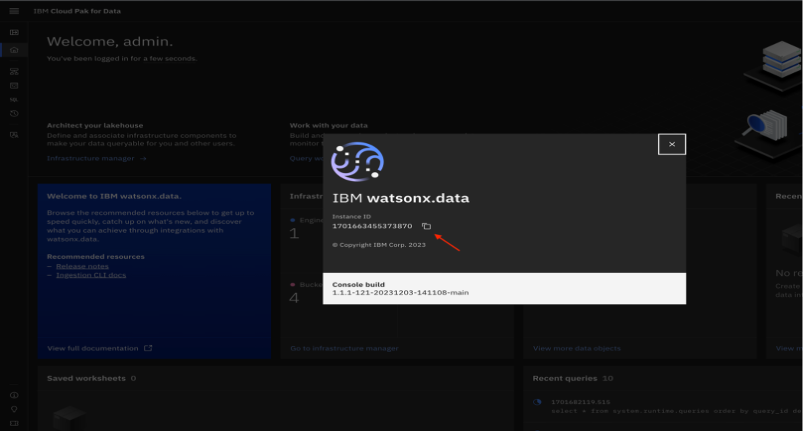Follow the Infrastructure manager arrow link

(x=96, y=158)
